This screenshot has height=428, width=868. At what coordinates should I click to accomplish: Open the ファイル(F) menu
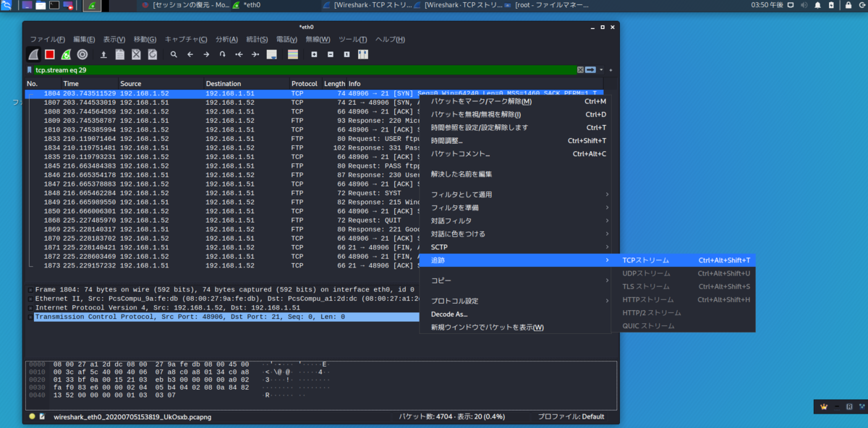point(47,39)
